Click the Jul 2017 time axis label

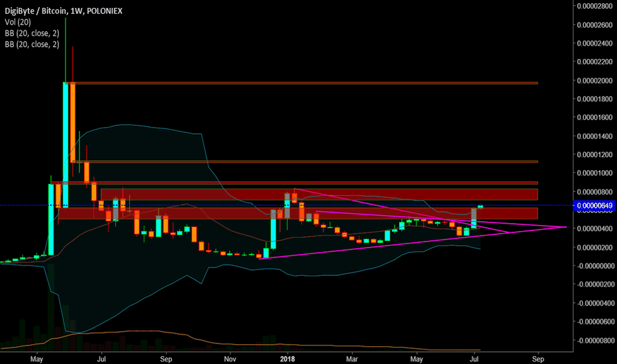click(101, 359)
